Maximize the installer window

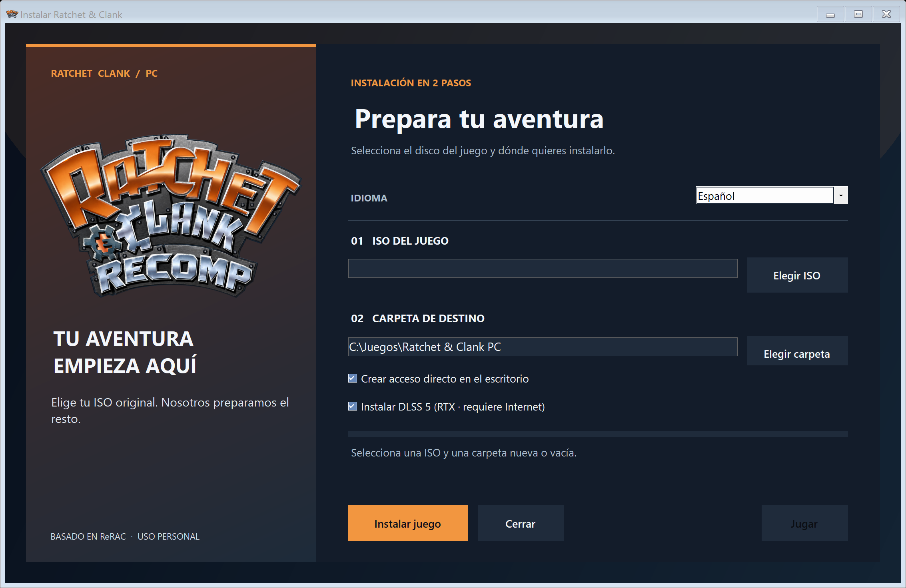click(x=858, y=14)
